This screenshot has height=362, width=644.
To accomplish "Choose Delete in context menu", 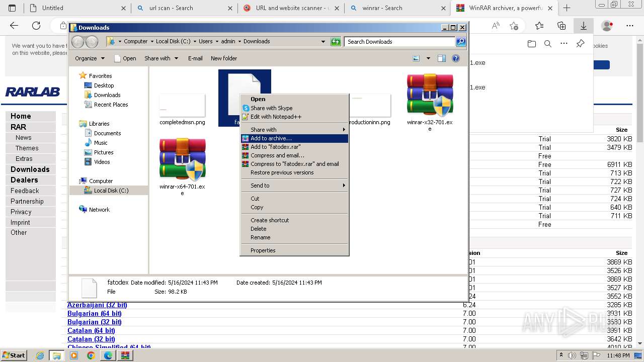I will (x=294, y=229).
